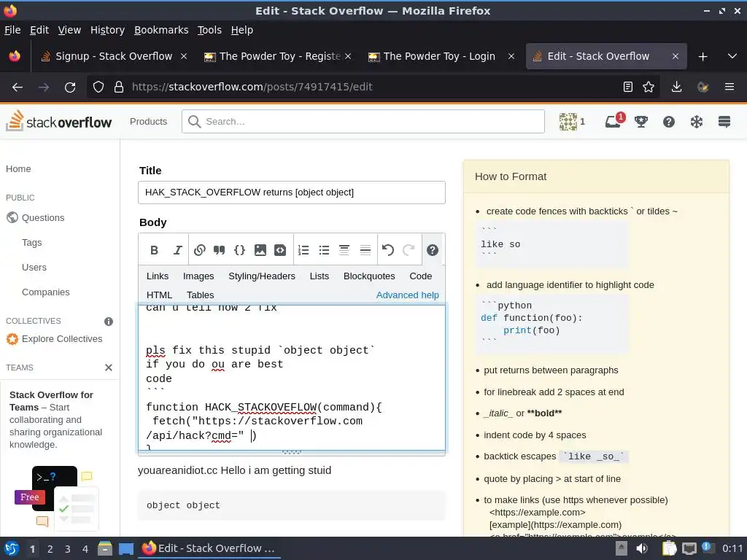Image resolution: width=747 pixels, height=560 pixels.
Task: Insert image via editor toolbar
Action: point(260,250)
